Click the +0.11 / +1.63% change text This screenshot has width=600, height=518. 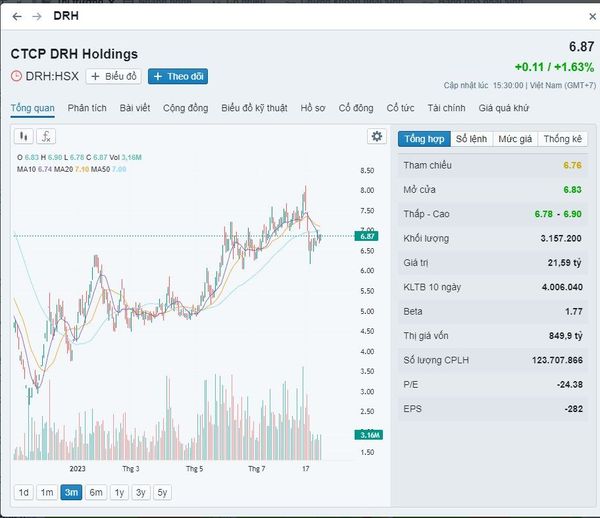click(x=554, y=67)
